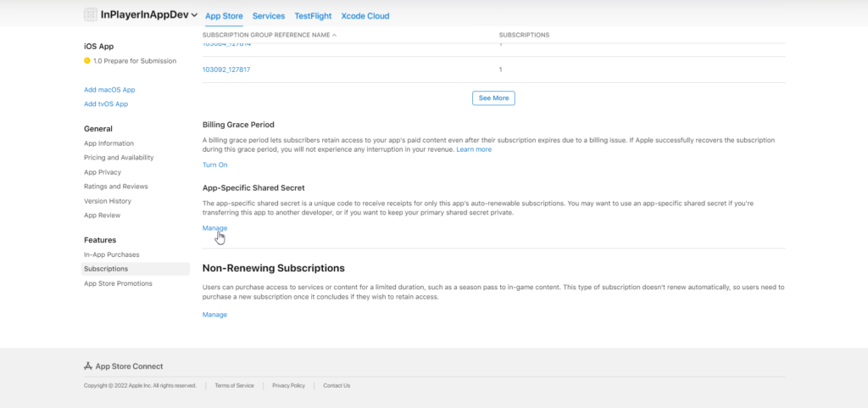
Task: Click Add macOS App
Action: [109, 90]
